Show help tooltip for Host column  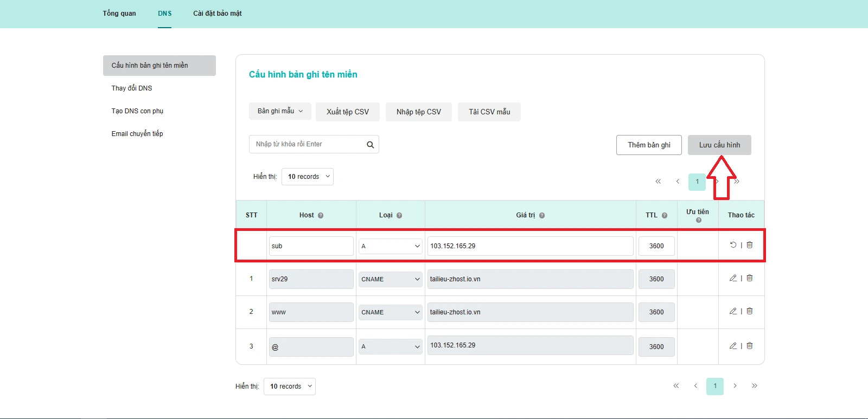[321, 216]
